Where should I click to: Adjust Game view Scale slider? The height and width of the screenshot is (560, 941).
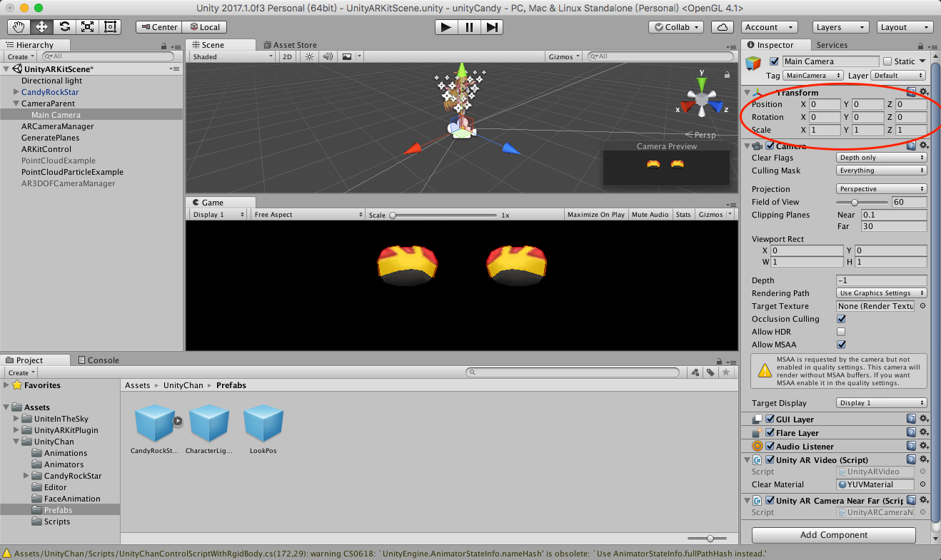[x=443, y=215]
